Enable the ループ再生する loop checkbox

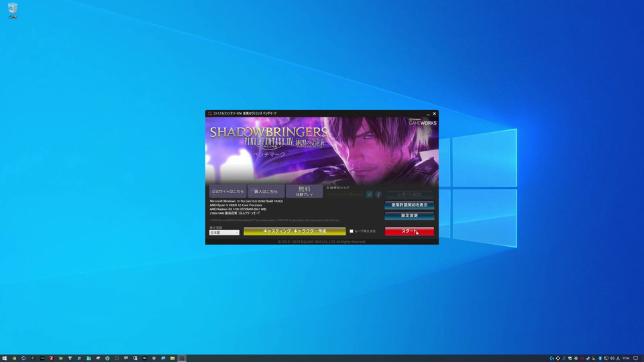coord(352,231)
